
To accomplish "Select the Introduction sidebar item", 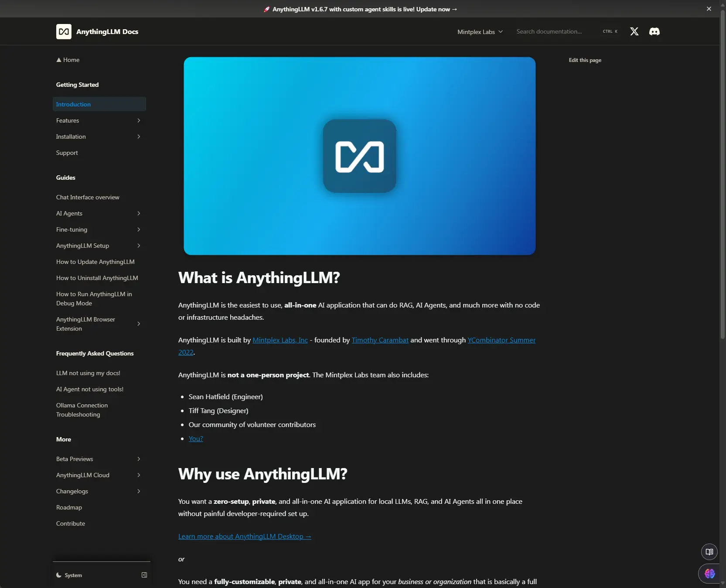I will point(99,104).
